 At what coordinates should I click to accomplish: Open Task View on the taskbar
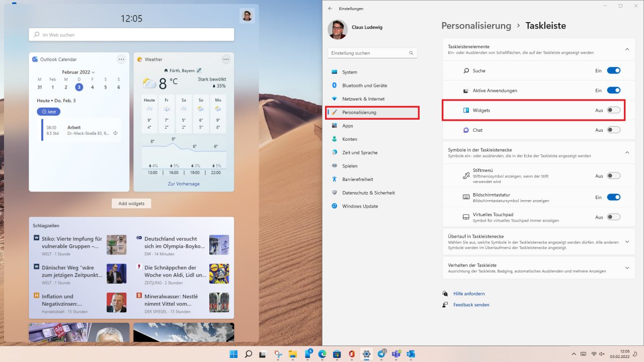click(263, 354)
